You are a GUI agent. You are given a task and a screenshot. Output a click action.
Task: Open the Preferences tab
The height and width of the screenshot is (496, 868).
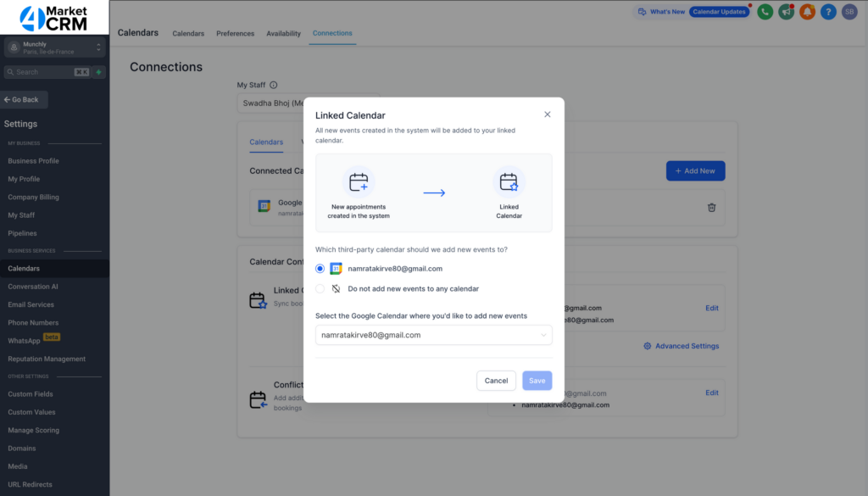(235, 34)
